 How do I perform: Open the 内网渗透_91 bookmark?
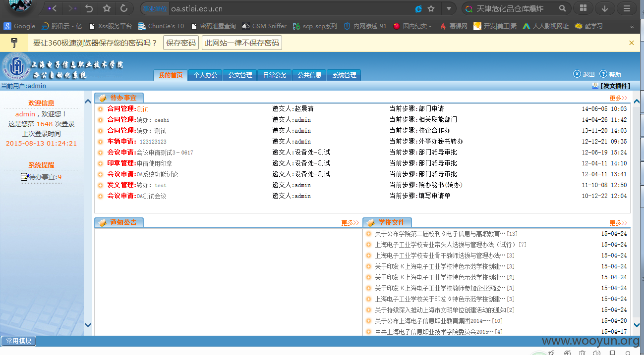(365, 26)
